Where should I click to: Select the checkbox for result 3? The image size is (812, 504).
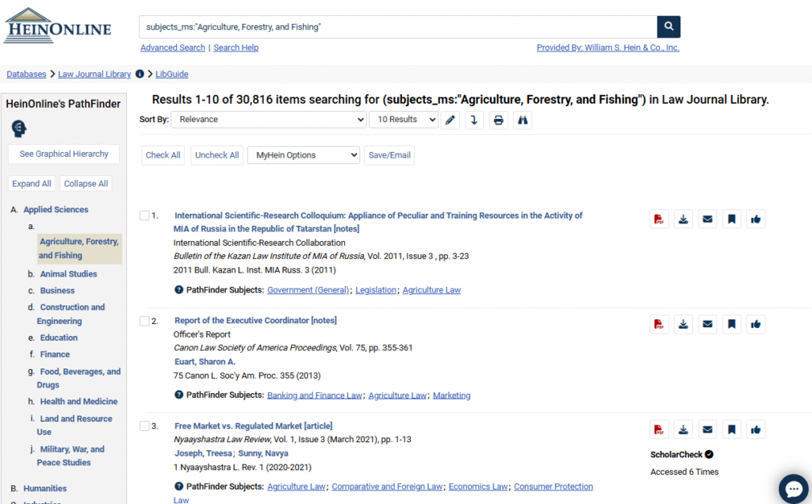[144, 426]
